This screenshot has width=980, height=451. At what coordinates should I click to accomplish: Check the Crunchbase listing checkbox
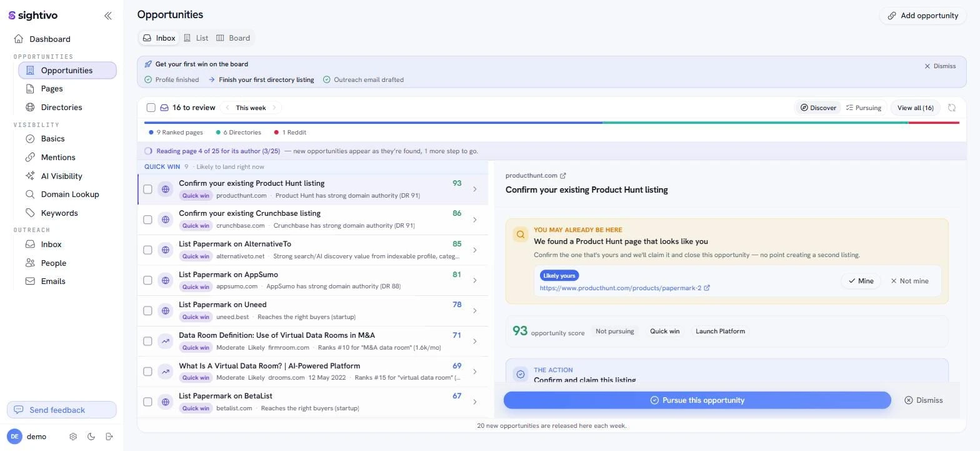(148, 220)
